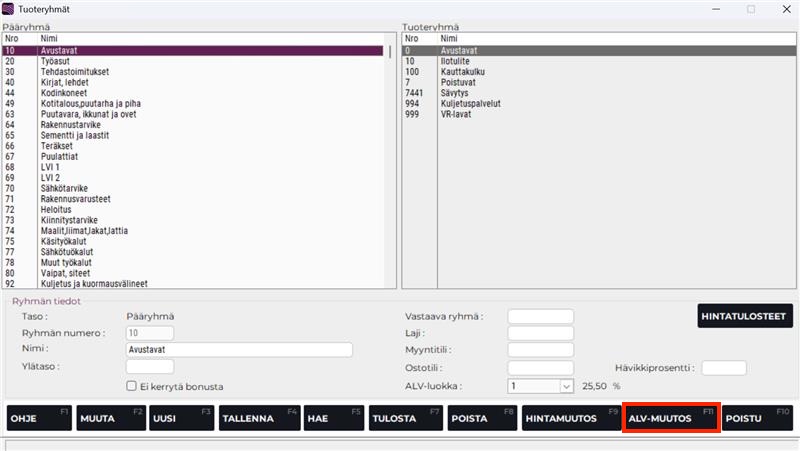Click the Nimi text field
The width and height of the screenshot is (800, 451).
[239, 350]
